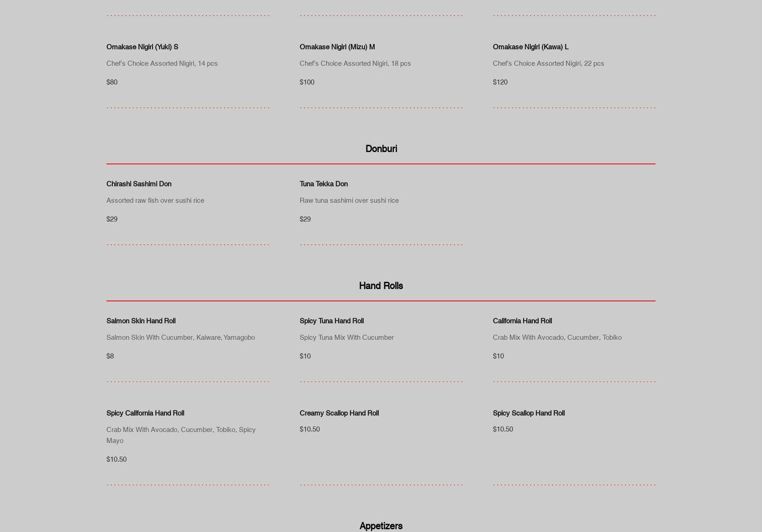762x532 pixels.
Task: Click the $8 Salmon Skin price
Action: tap(110, 356)
